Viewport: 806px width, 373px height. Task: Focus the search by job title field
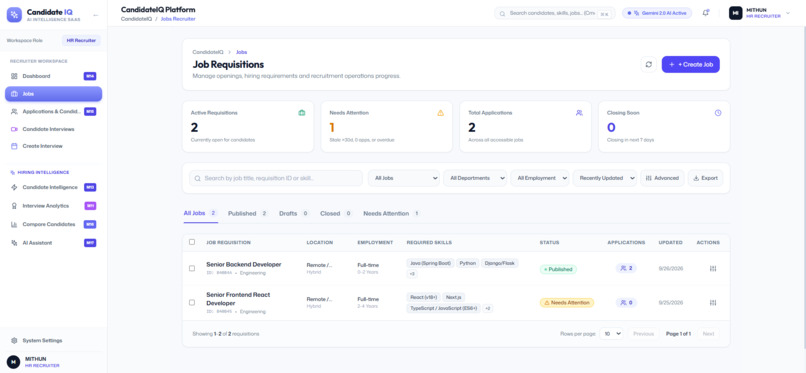pos(276,178)
